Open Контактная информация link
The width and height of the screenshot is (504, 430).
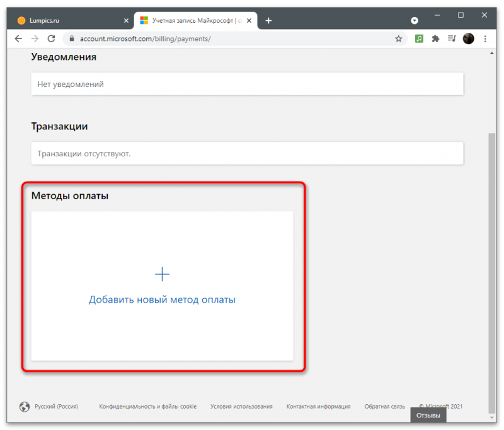tap(319, 407)
